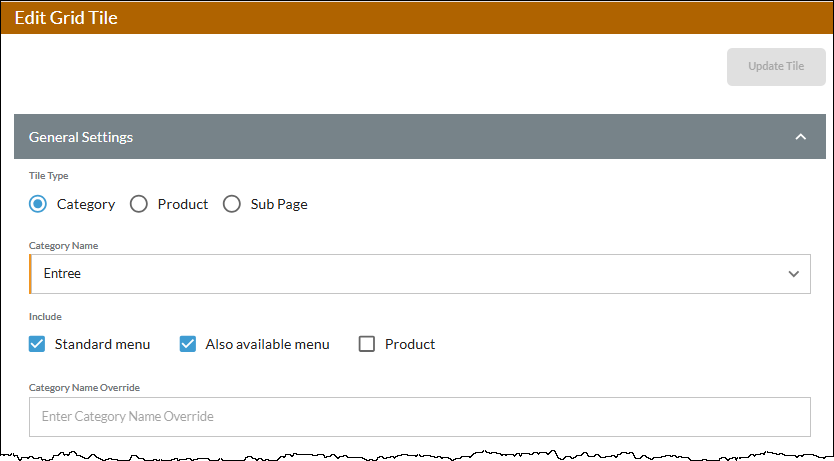Click the Tile Type label

coord(48,175)
